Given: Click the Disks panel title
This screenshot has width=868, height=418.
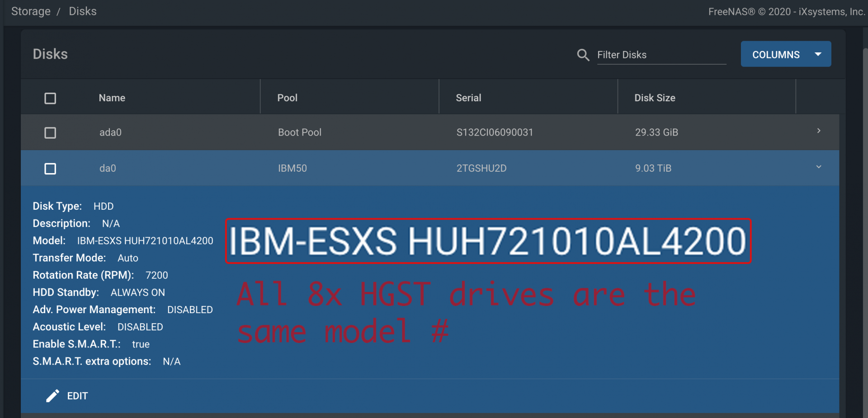Looking at the screenshot, I should [50, 54].
